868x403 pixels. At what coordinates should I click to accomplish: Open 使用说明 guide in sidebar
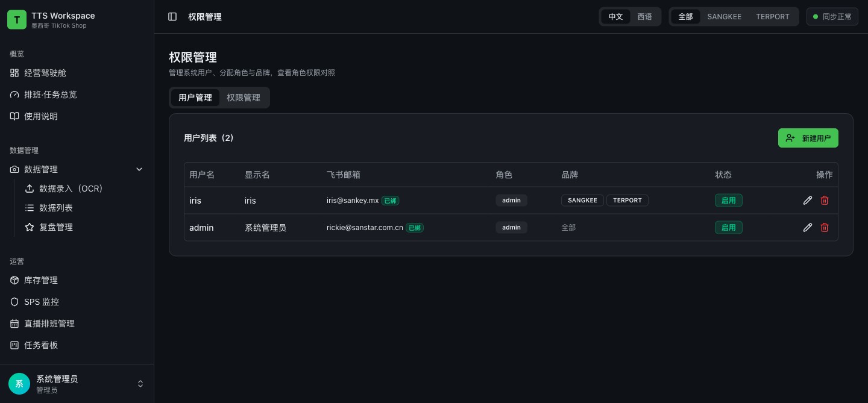tap(77, 116)
